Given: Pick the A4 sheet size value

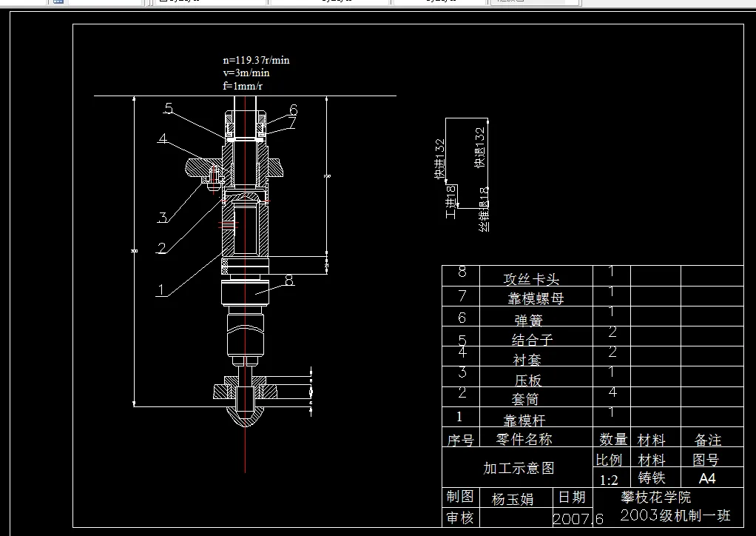Looking at the screenshot, I should point(707,478).
